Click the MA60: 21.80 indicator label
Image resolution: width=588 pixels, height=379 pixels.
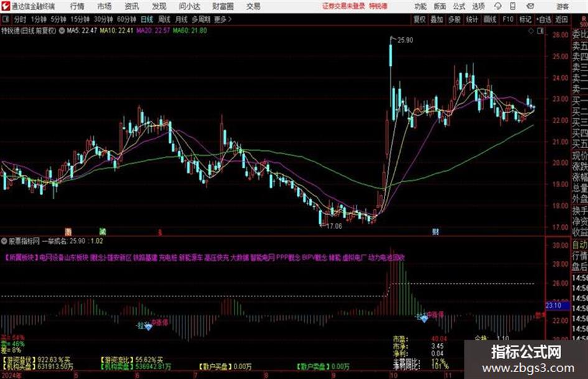pyautogui.click(x=190, y=30)
